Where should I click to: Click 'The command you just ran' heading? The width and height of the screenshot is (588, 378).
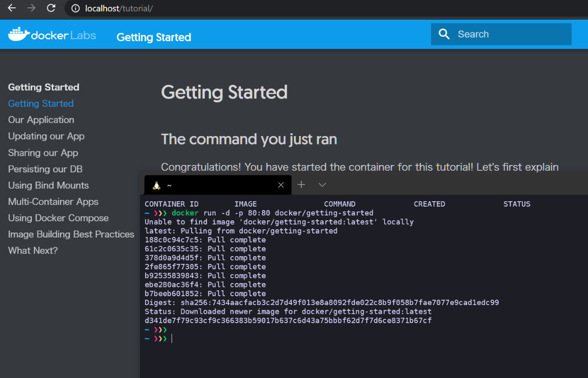pos(249,140)
